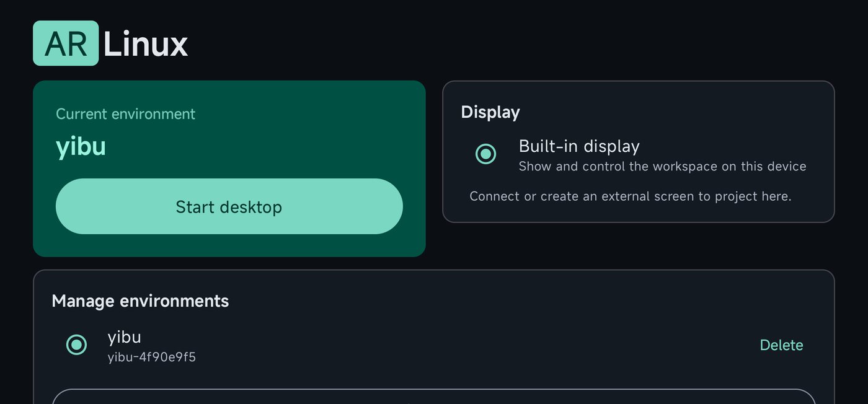Screen dimensions: 868x404
Task: Click 'Show and control the workspace on this device'
Action: 662,167
